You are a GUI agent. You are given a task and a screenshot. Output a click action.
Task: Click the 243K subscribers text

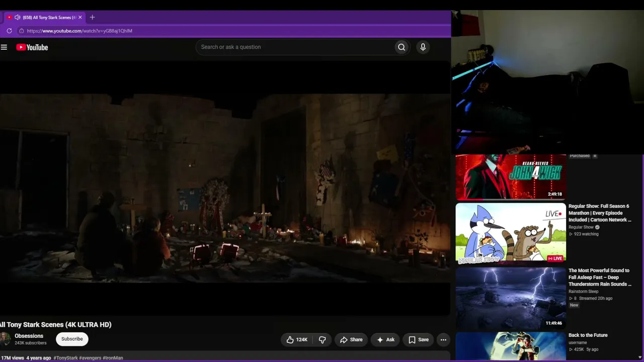click(x=30, y=343)
